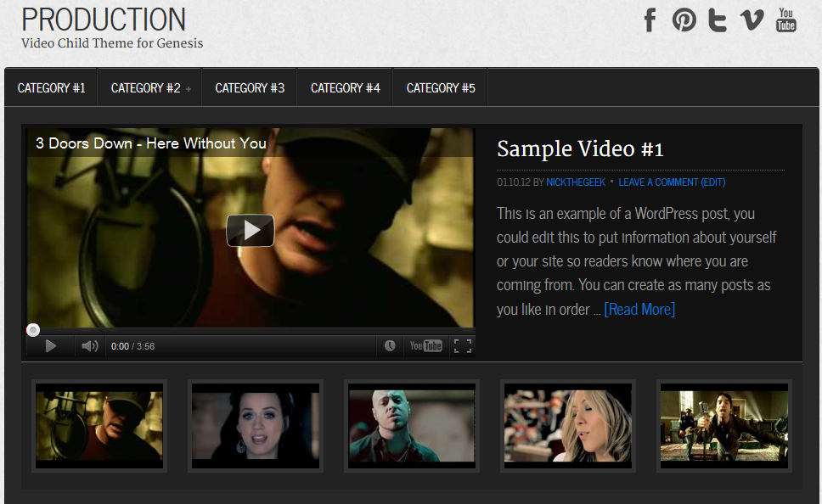Toggle fullscreen in the video player
The height and width of the screenshot is (504, 822).
(x=462, y=345)
